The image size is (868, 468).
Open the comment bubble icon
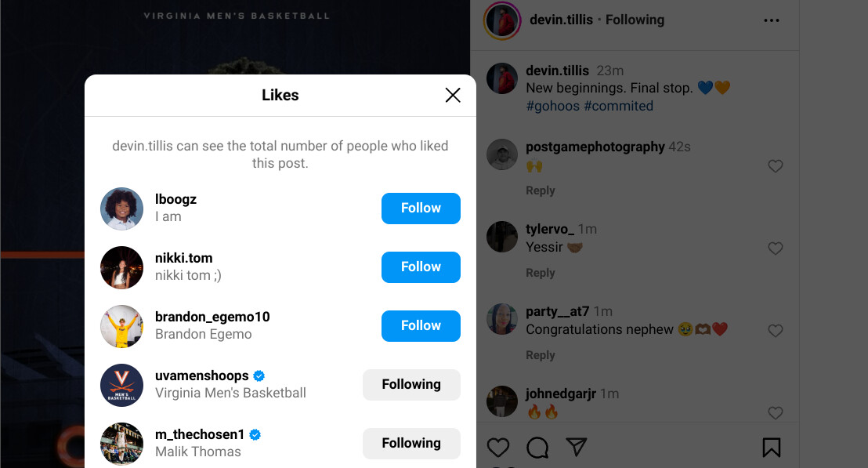coord(537,447)
